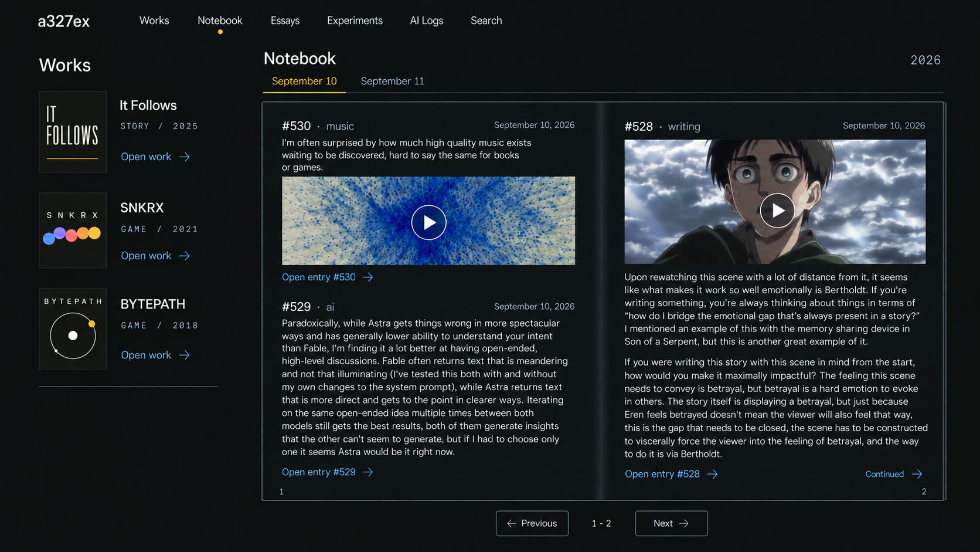980x552 pixels.
Task: Click the 2026 year label
Action: 925,60
